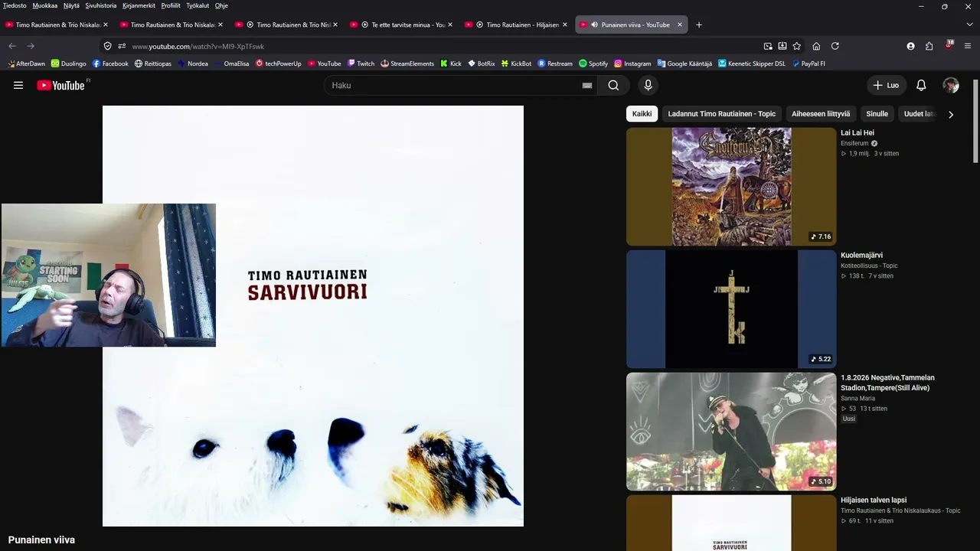Click the browser address bar URL
This screenshot has height=551, width=980.
point(198,46)
